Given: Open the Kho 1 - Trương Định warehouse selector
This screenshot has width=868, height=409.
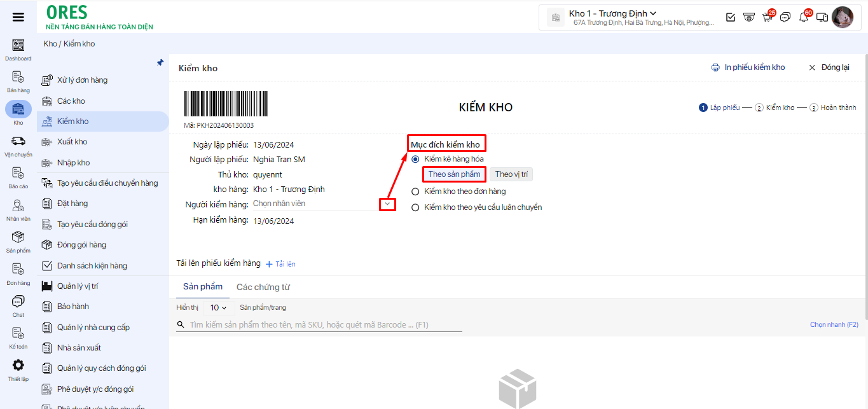Looking at the screenshot, I should 612,13.
